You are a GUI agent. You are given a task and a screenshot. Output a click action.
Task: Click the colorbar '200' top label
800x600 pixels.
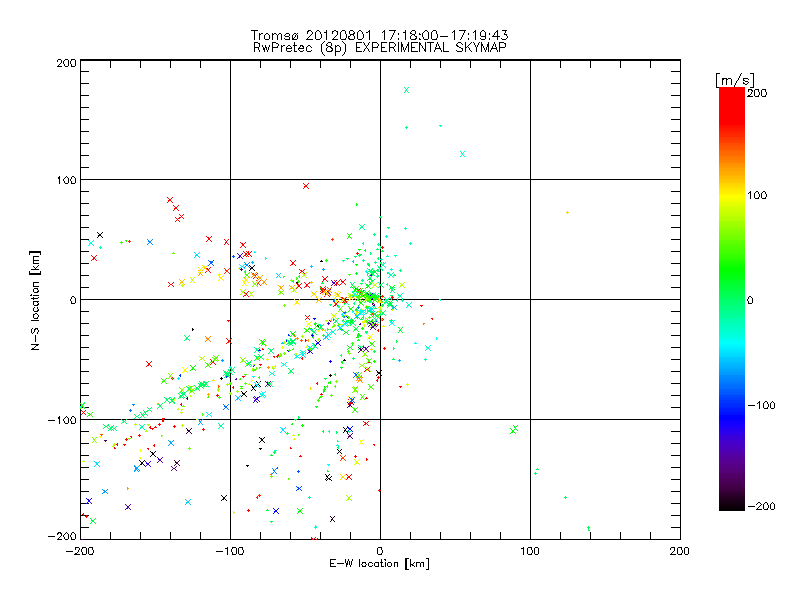[x=757, y=93]
